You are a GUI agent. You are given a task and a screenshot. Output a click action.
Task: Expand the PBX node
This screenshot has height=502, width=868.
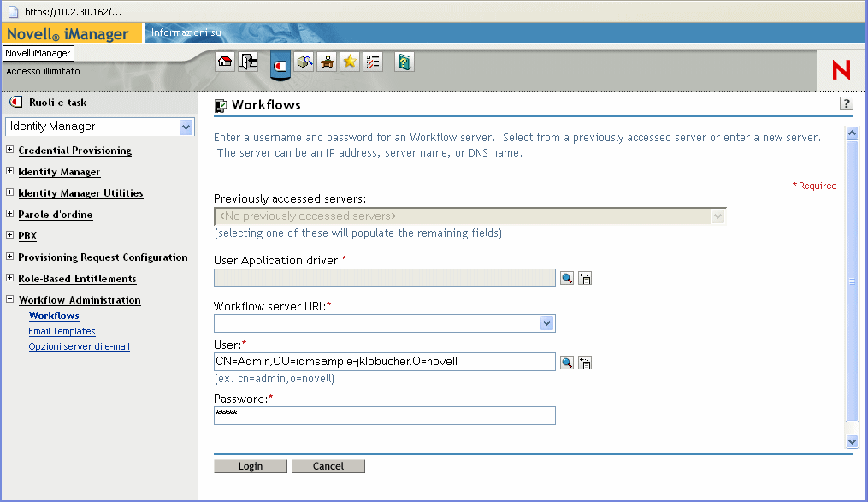pyautogui.click(x=10, y=234)
